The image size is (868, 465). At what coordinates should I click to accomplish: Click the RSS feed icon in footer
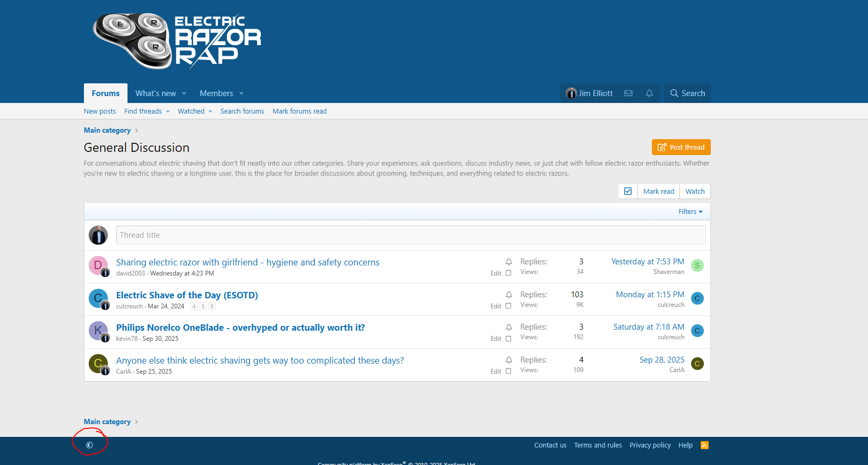click(x=704, y=445)
